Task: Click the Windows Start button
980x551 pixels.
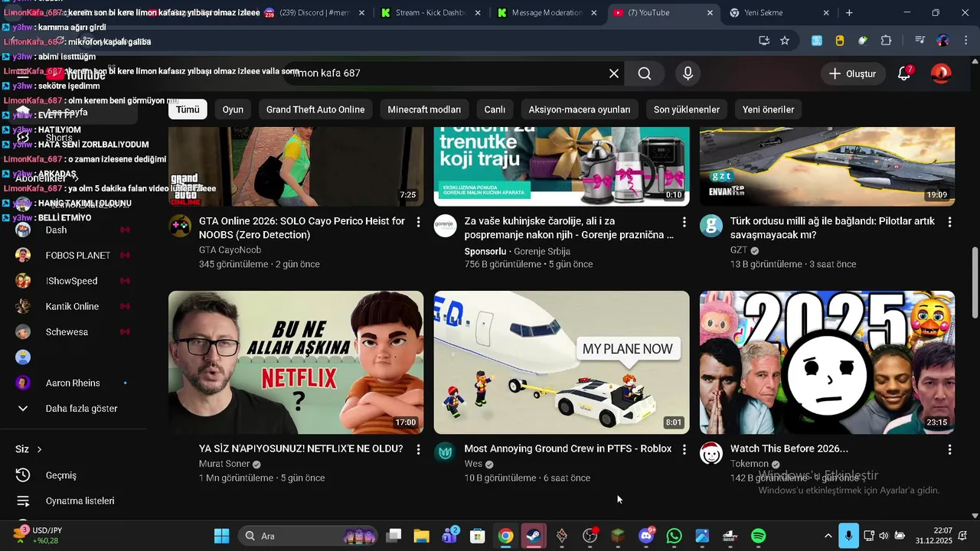Action: pyautogui.click(x=221, y=536)
